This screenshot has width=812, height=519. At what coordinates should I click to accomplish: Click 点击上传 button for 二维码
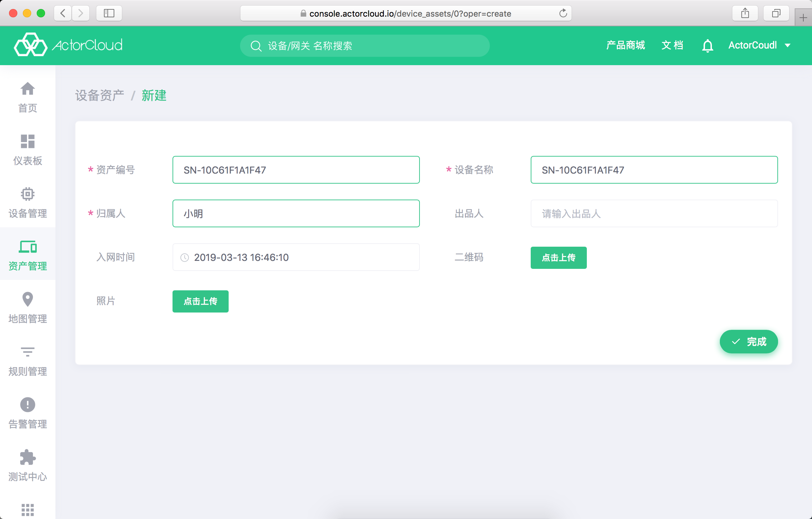559,257
